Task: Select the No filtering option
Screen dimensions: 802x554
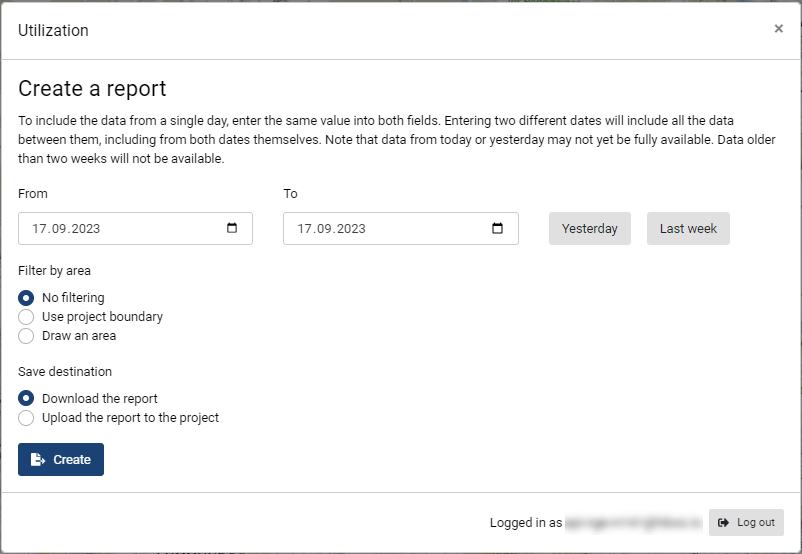Action: 26,298
